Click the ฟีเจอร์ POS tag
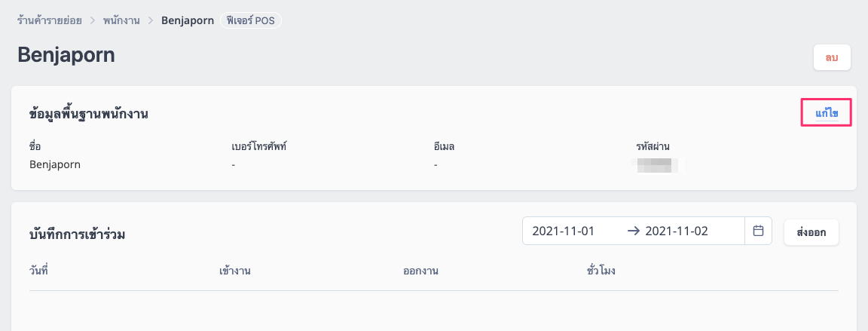Image resolution: width=868 pixels, height=331 pixels. pos(251,21)
